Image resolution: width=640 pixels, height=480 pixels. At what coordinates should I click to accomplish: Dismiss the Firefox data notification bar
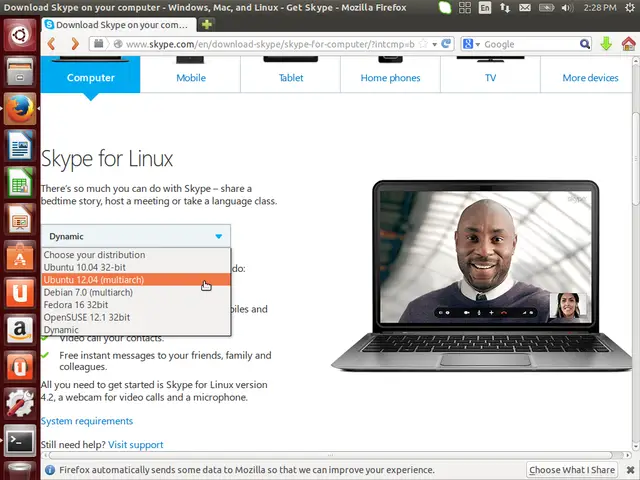[x=631, y=470]
